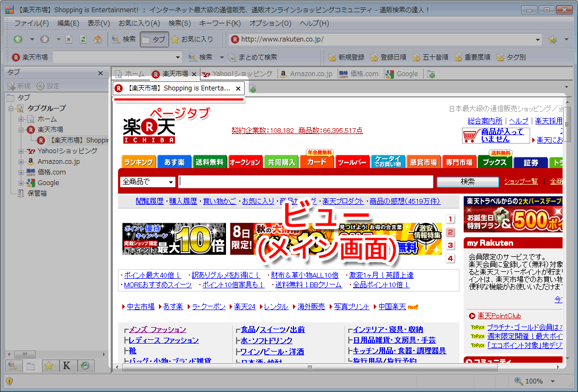The image size is (578, 392).
Task: Click the 新規 button in tab panel
Action: pyautogui.click(x=19, y=86)
